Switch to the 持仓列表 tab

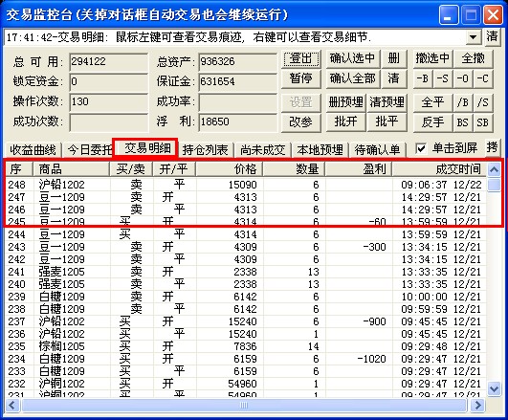(x=206, y=150)
